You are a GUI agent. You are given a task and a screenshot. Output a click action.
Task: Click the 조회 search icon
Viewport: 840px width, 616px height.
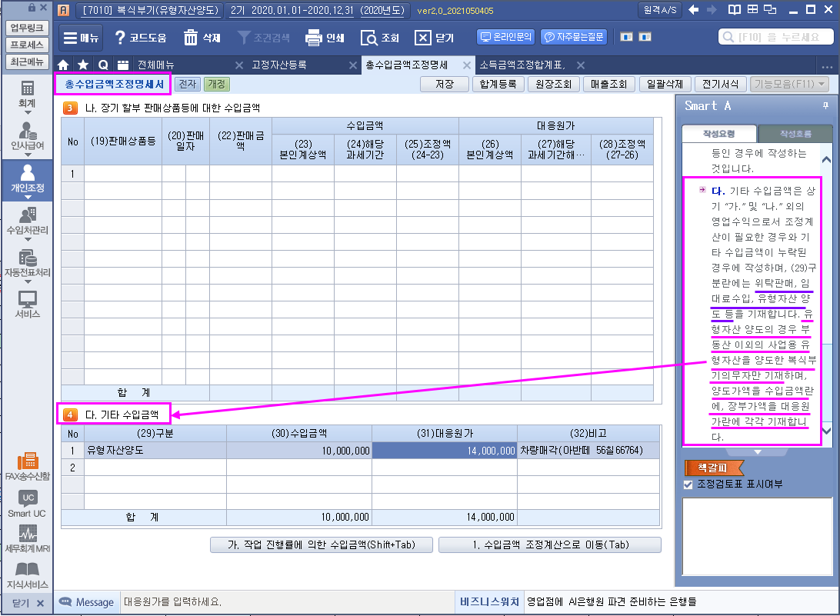coord(369,38)
